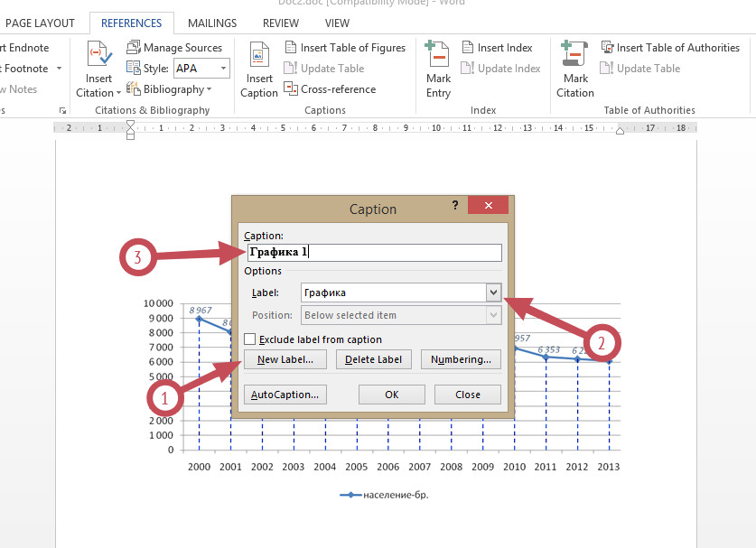This screenshot has width=756, height=548.
Task: Click the Mark Citation icon
Action: coord(574,54)
